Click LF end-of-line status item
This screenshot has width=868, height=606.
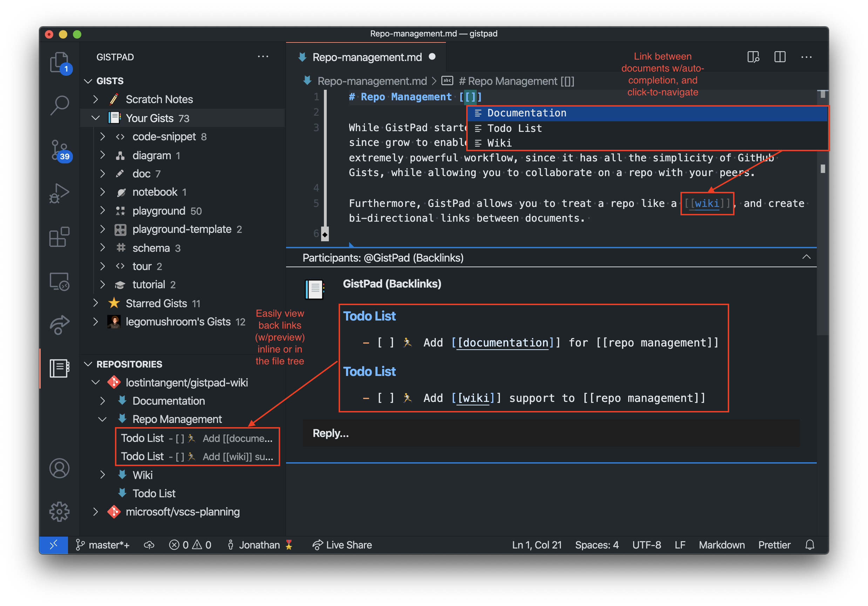coord(679,545)
